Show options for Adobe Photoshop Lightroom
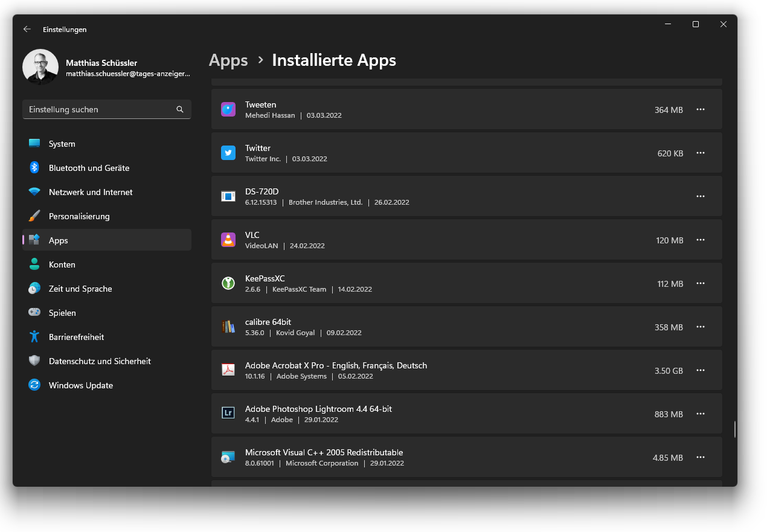 pyautogui.click(x=701, y=414)
